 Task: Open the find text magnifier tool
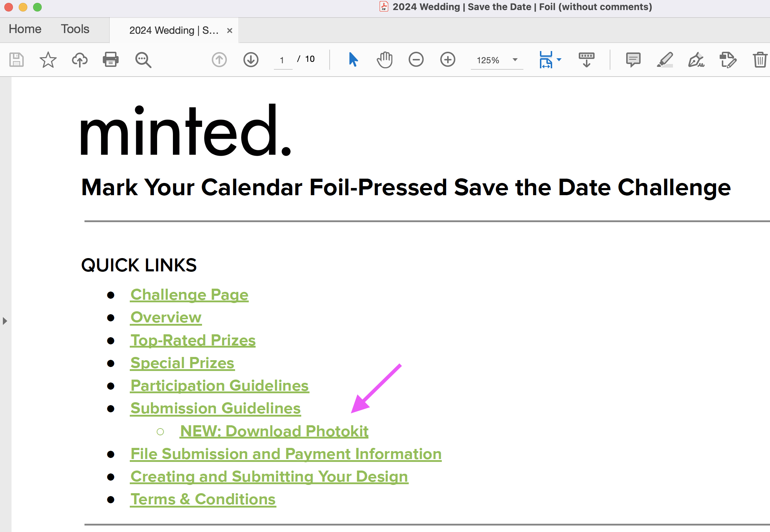[x=143, y=60]
